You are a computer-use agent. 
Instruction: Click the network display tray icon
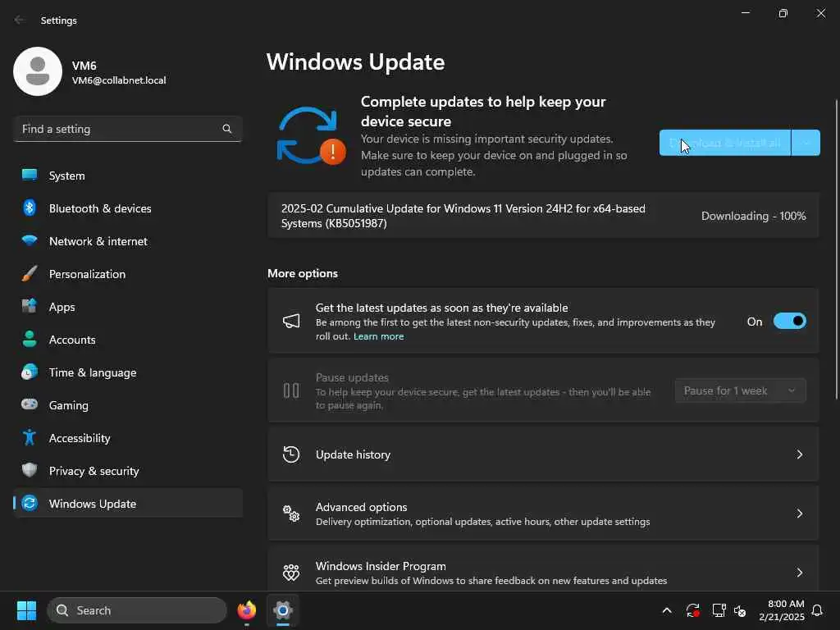[x=719, y=610]
